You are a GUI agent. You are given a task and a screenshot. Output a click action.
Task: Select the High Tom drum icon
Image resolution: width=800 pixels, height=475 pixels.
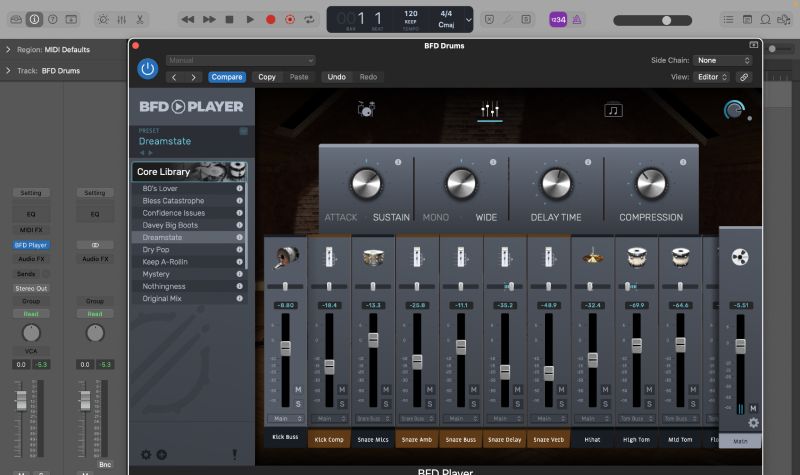tap(636, 257)
